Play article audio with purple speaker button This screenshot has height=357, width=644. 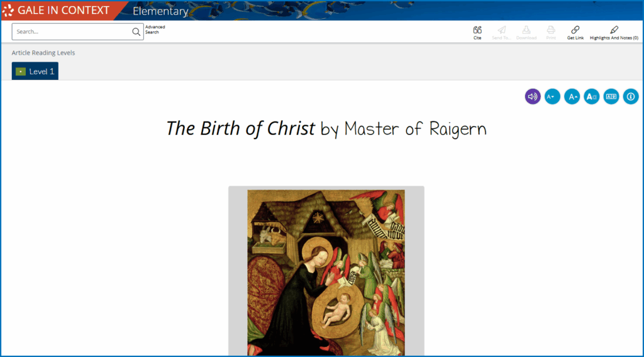[x=533, y=96]
